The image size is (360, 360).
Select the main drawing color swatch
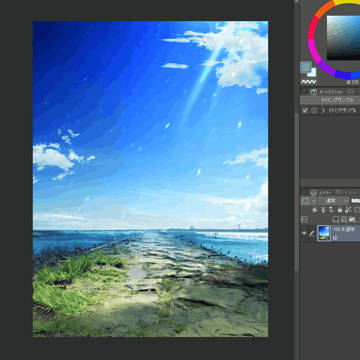[305, 67]
